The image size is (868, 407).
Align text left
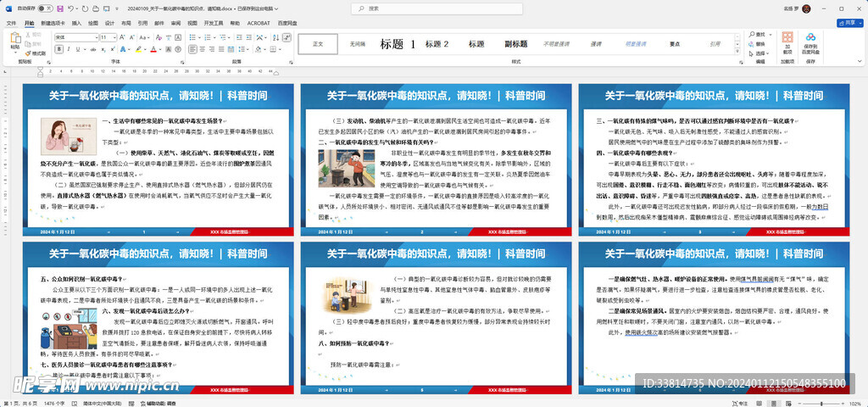tap(192, 49)
